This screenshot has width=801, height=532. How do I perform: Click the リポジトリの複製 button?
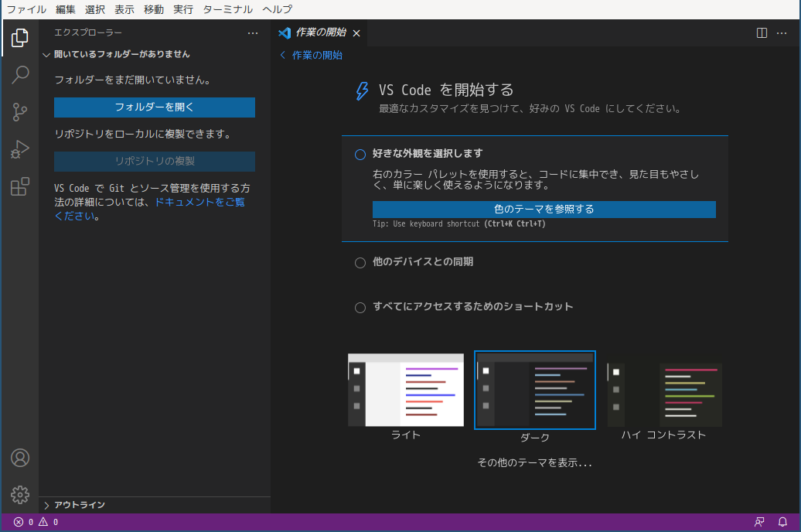coord(155,162)
